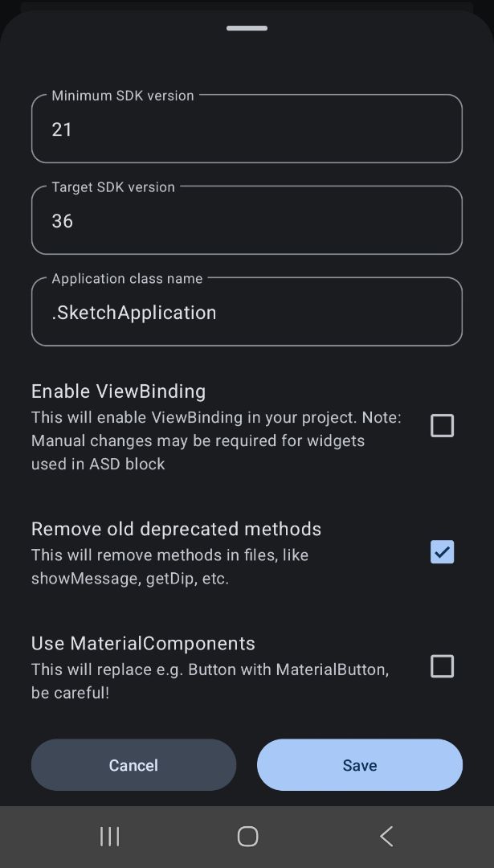The height and width of the screenshot is (868, 494).
Task: Edit the Target SDK version field
Action: pyautogui.click(x=247, y=221)
